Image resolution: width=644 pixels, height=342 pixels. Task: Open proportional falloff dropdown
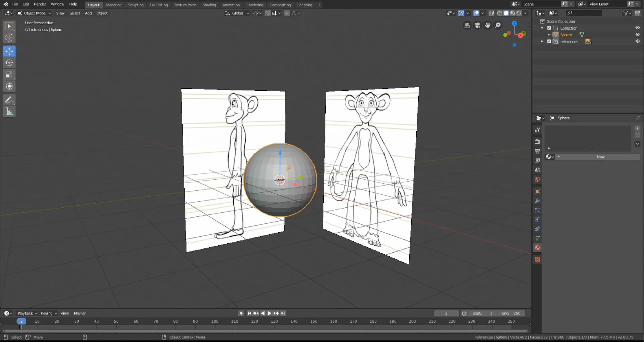click(295, 13)
